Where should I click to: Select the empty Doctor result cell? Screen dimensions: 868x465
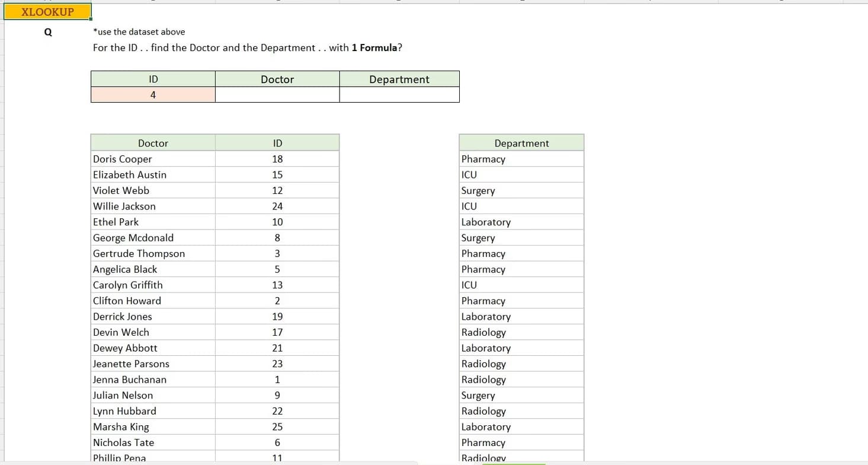point(277,95)
